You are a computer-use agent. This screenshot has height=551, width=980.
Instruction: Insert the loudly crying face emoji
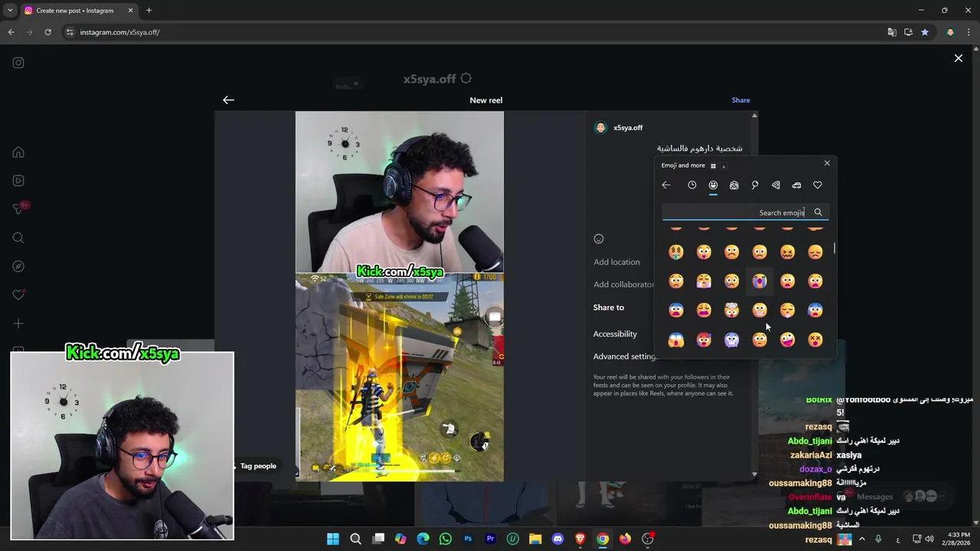759,282
